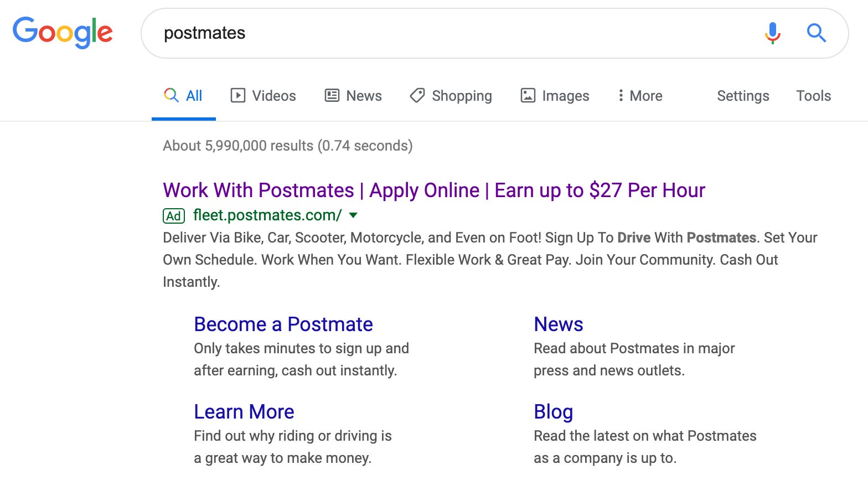Click the green Ad badge
The width and height of the screenshot is (868, 485).
(x=174, y=215)
